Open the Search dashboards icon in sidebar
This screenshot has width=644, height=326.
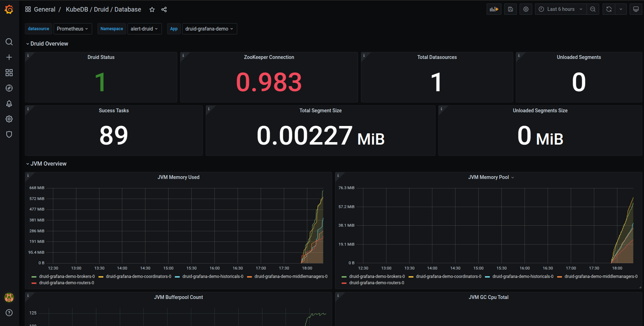pyautogui.click(x=9, y=42)
